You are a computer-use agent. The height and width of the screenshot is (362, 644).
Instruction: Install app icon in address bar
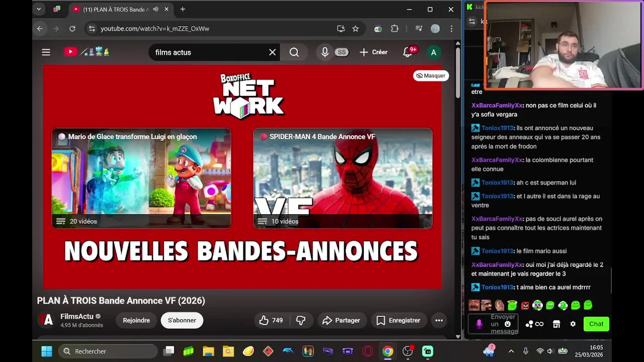coord(341,29)
